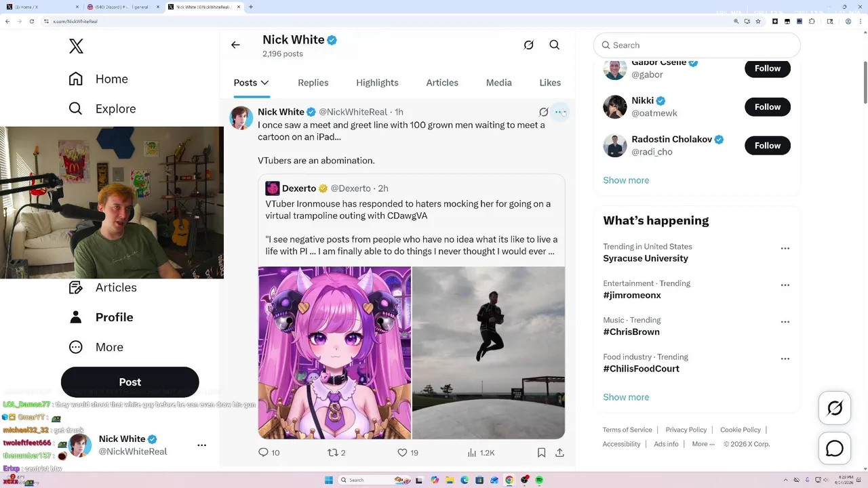Open the floating Messages chat button

click(x=835, y=449)
